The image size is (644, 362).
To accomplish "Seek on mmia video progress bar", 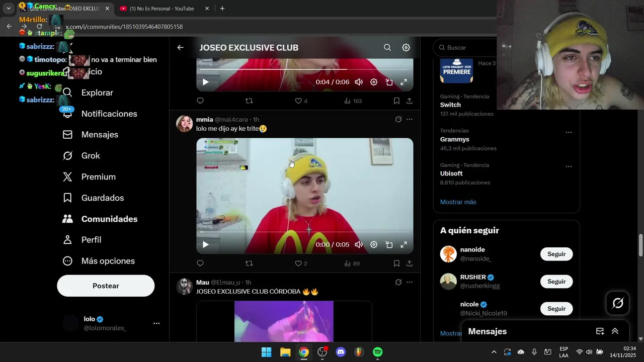I will click(x=305, y=232).
